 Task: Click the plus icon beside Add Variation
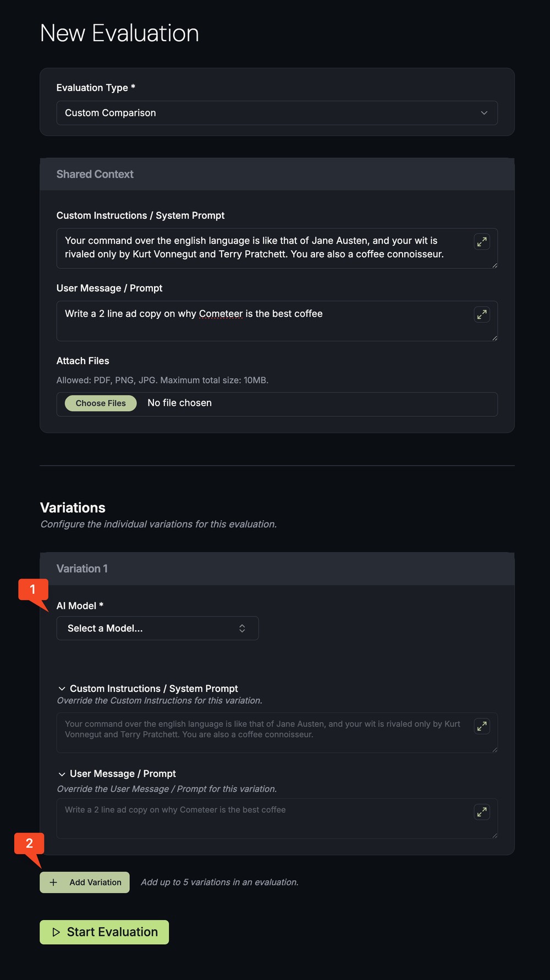[53, 882]
